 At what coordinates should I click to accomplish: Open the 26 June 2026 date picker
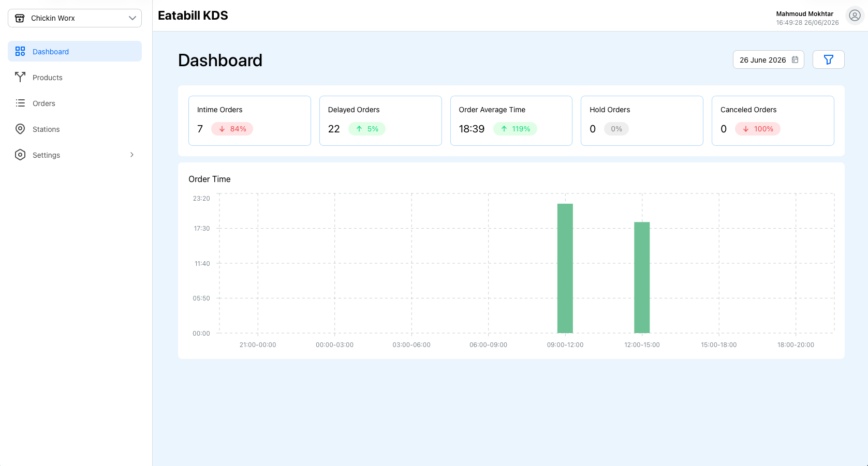tap(768, 59)
